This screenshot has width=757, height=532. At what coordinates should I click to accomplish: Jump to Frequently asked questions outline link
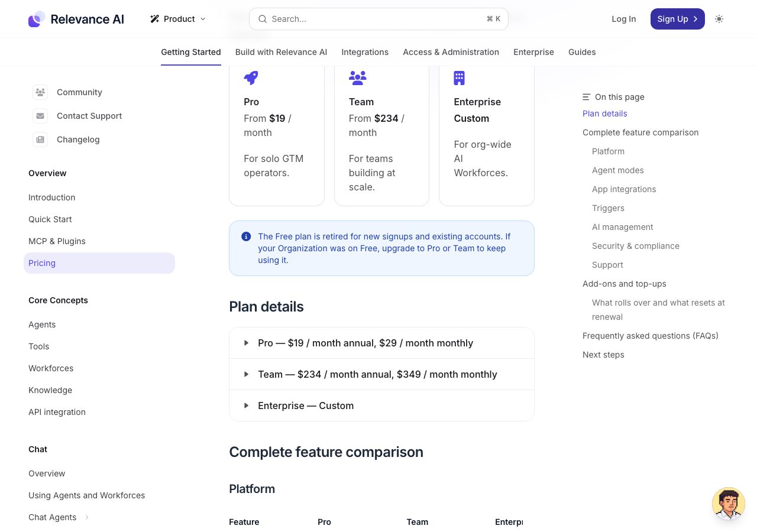(x=651, y=336)
